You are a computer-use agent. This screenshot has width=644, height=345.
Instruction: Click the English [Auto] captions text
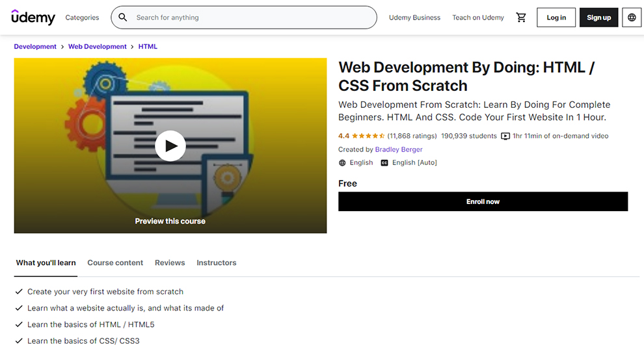click(414, 162)
